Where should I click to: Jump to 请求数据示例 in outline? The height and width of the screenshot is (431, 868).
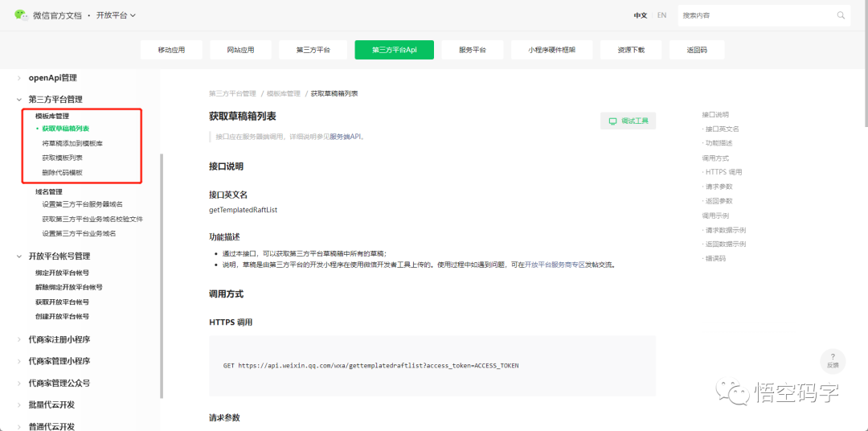(726, 230)
